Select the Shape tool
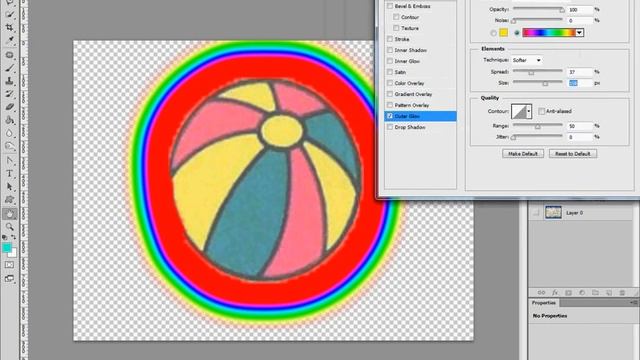The height and width of the screenshot is (360, 640). click(x=10, y=200)
